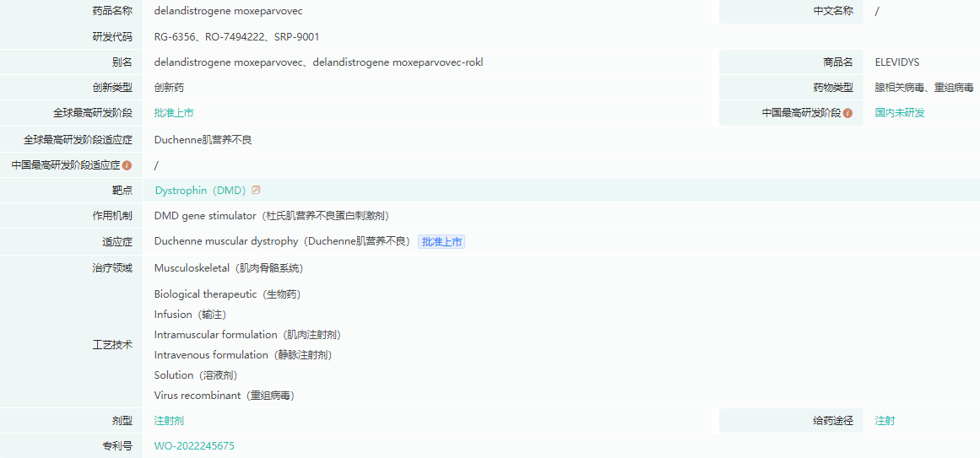This screenshot has height=458, width=980.
Task: Follow the Dystrophin (DMD) target link
Action: click(x=200, y=190)
